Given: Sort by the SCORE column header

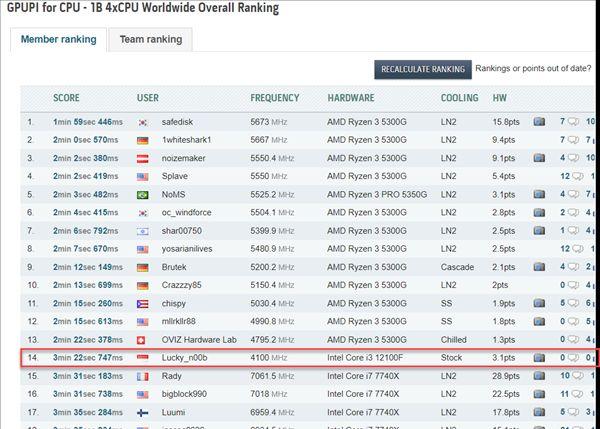Looking at the screenshot, I should pos(66,98).
